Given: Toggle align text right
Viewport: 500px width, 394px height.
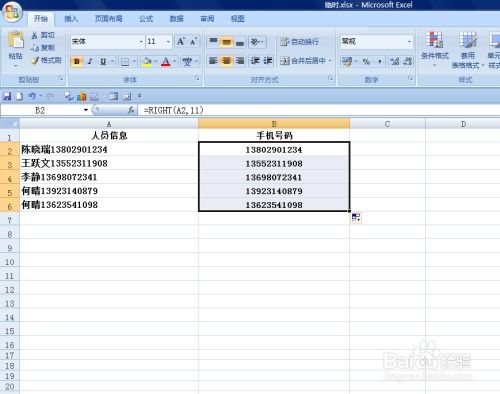Looking at the screenshot, I should (x=240, y=61).
